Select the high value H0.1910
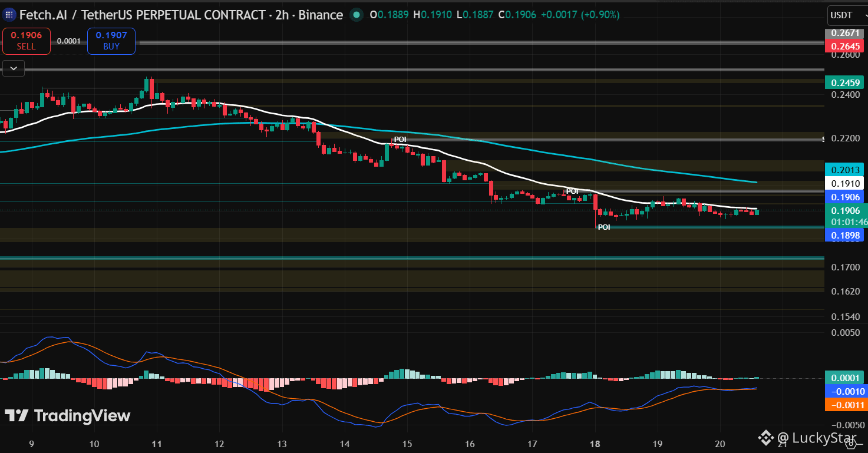 click(x=433, y=15)
